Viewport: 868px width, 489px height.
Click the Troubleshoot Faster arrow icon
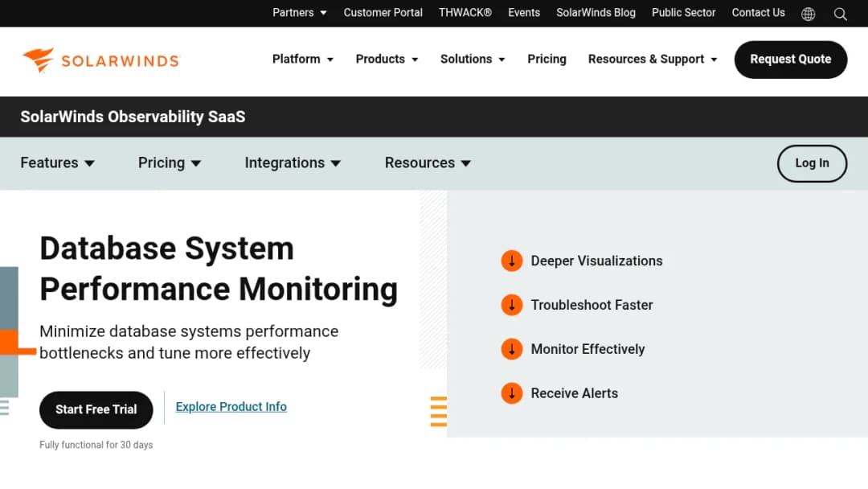pyautogui.click(x=511, y=305)
